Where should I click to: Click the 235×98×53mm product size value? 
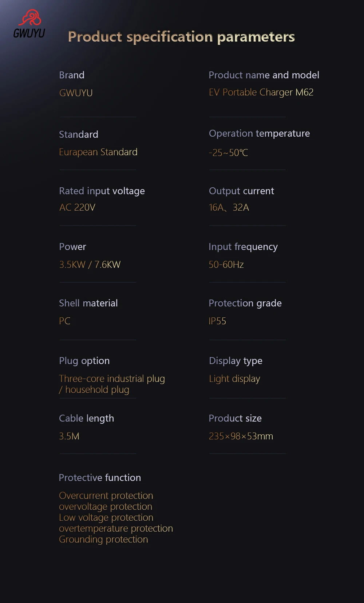pos(241,436)
